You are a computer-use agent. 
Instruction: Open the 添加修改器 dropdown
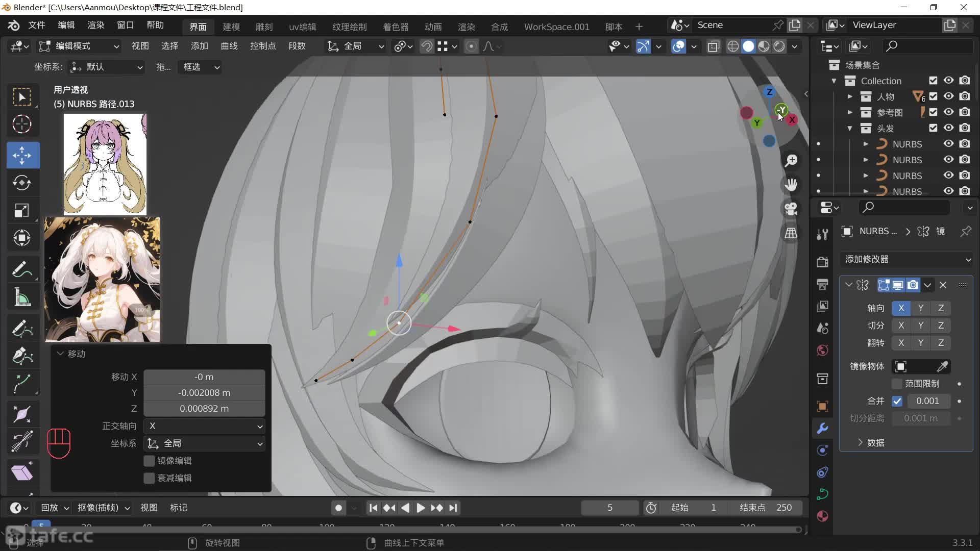pyautogui.click(x=908, y=259)
